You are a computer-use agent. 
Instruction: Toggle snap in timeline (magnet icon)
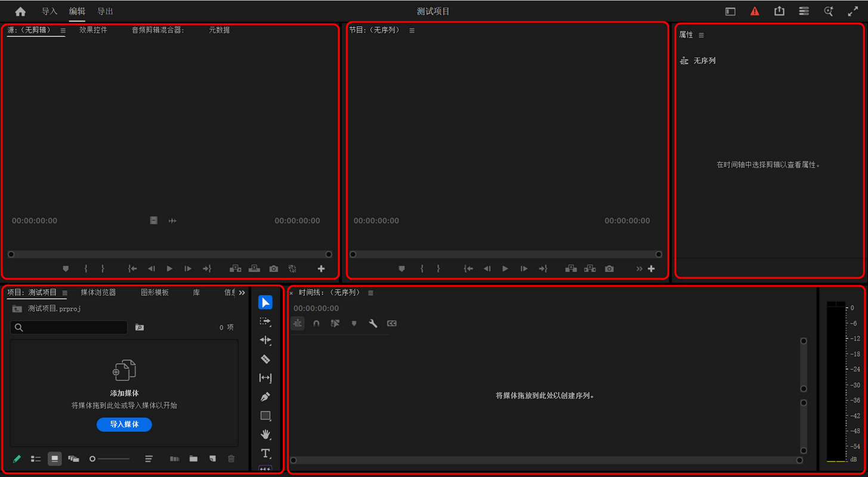[316, 323]
